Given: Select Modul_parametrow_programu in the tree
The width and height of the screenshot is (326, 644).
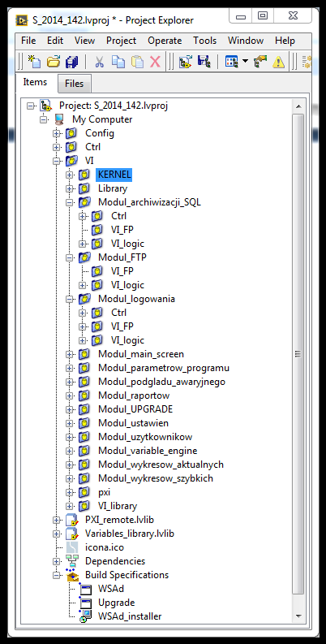Looking at the screenshot, I should pos(164,368).
